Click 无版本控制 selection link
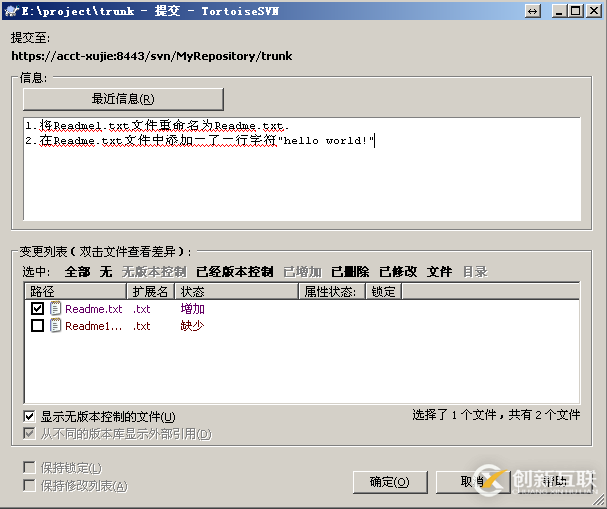Image resolution: width=607 pixels, height=509 pixels. [154, 272]
